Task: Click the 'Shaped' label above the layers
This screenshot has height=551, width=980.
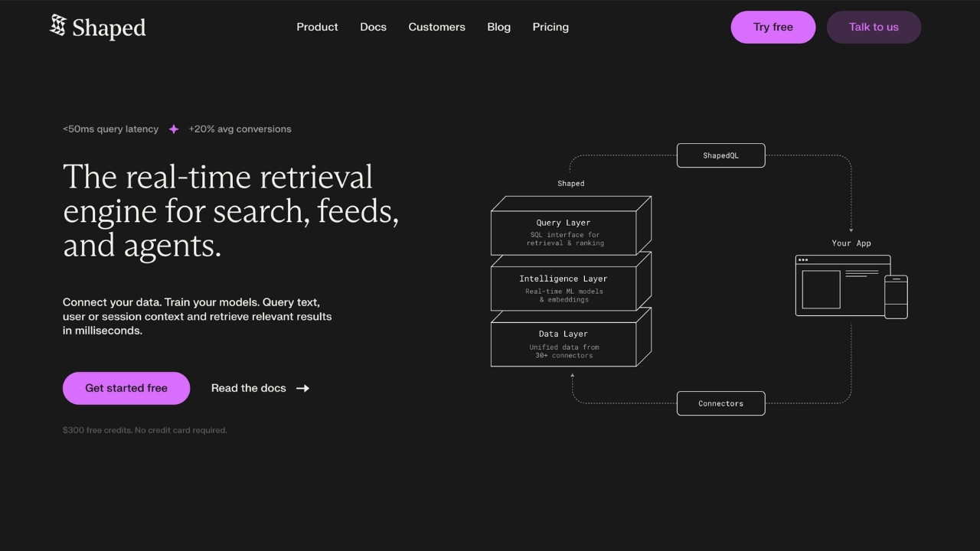Action: pyautogui.click(x=570, y=184)
